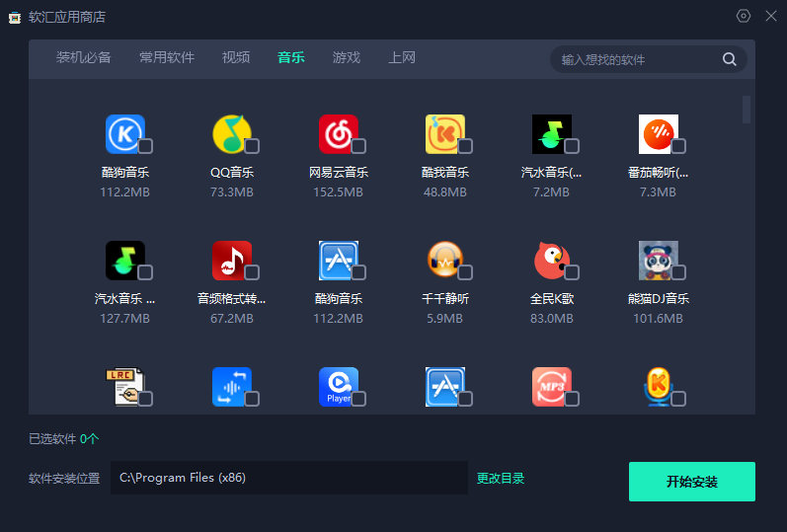Select the 音乐 tab
787x532 pixels.
291,57
